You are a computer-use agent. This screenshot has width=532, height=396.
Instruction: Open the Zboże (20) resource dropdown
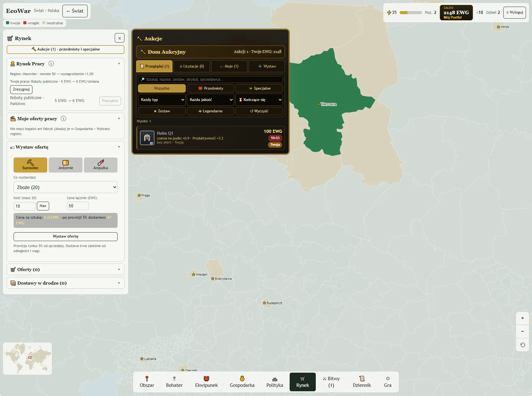66,187
